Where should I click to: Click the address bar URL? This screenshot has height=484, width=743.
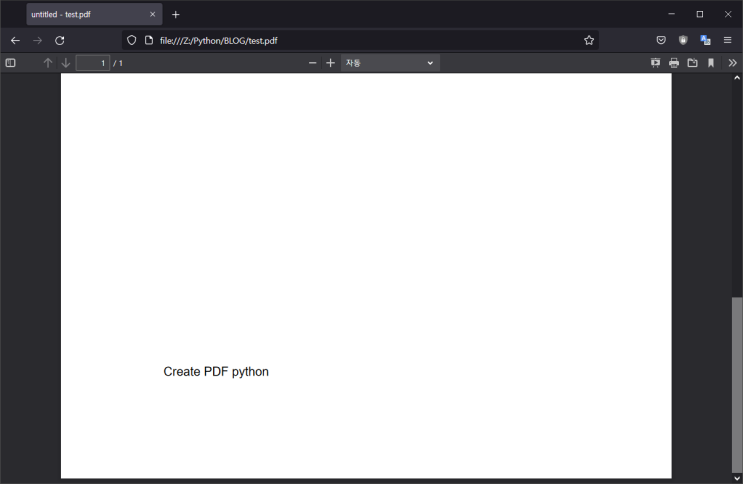pos(218,41)
